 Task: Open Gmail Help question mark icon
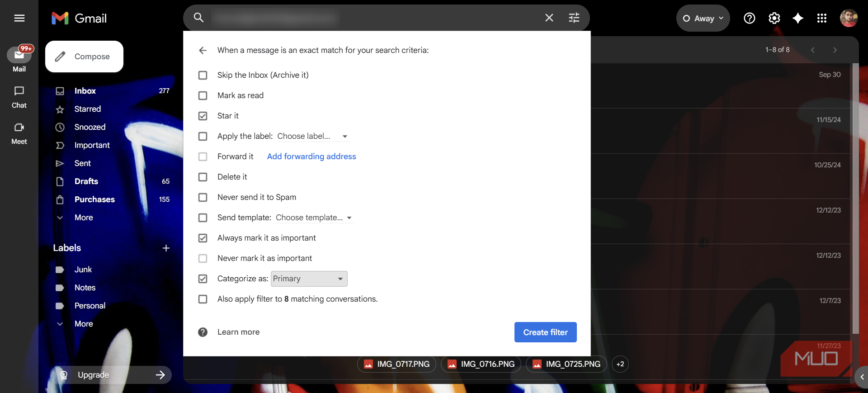tap(749, 18)
